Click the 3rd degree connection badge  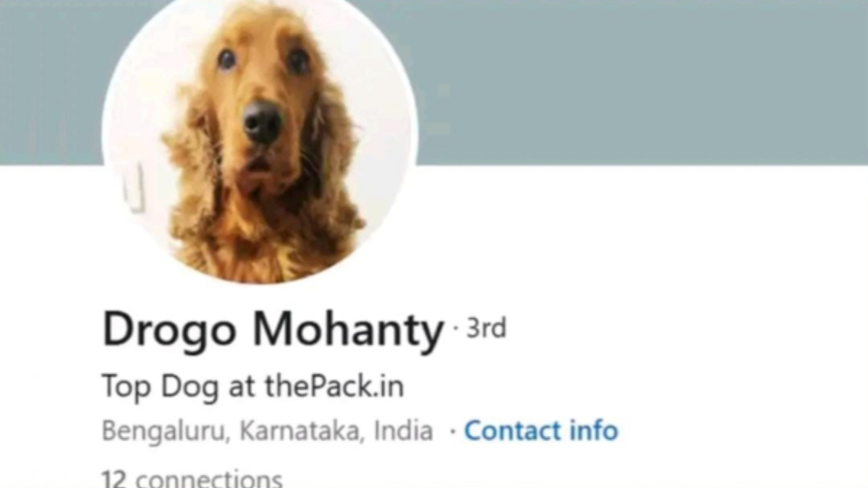point(486,328)
